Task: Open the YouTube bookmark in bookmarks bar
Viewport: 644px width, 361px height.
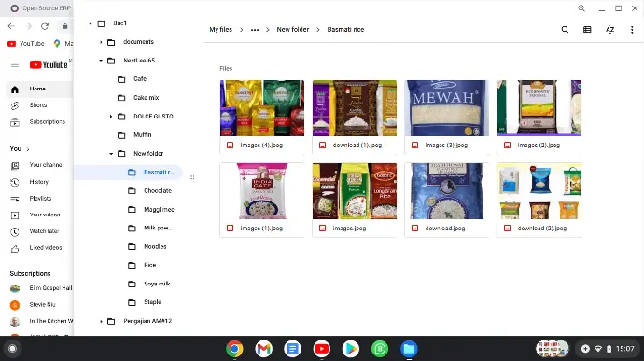Action: coord(26,43)
